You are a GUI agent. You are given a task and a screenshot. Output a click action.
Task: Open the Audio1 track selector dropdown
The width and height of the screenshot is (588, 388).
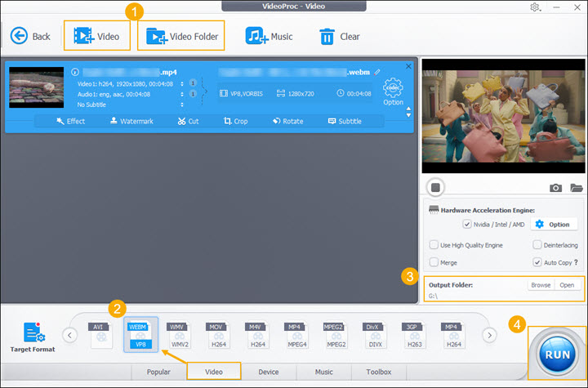(x=182, y=94)
